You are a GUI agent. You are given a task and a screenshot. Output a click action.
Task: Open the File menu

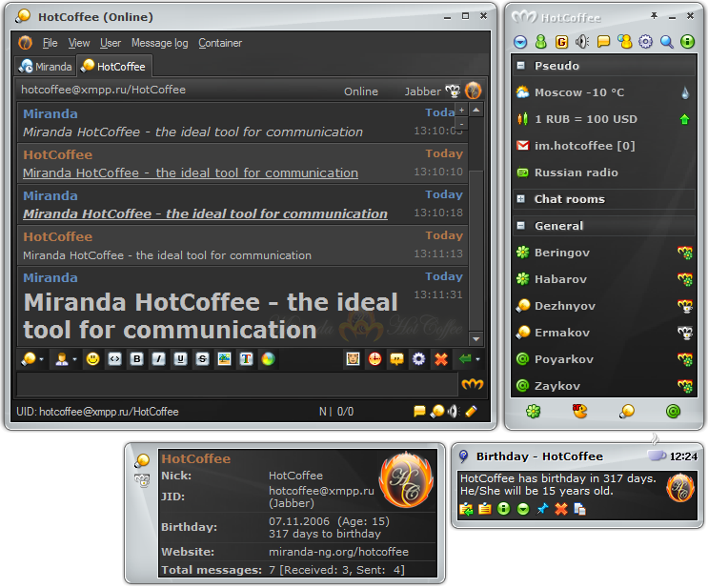click(x=51, y=43)
